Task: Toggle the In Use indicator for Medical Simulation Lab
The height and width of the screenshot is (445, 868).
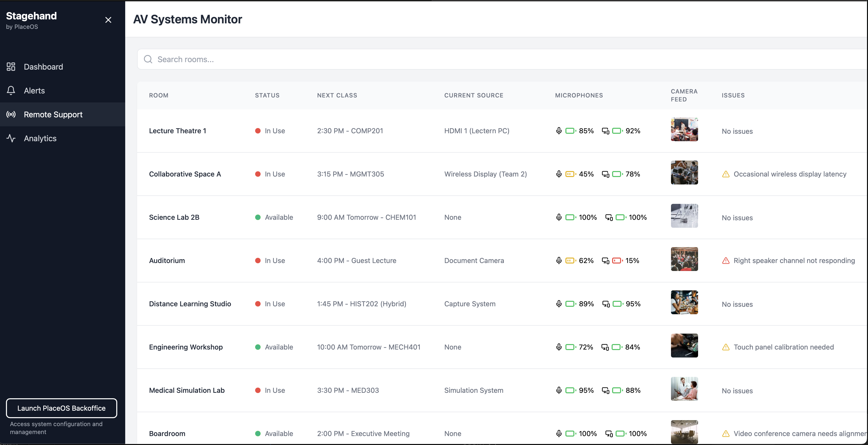Action: pyautogui.click(x=258, y=390)
